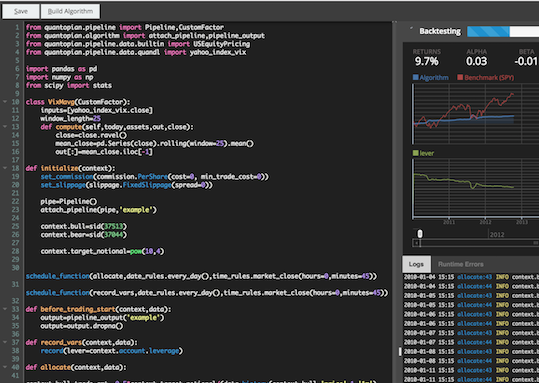Click the 'context.bear=sid(37044)' line
The height and width of the screenshot is (383, 539).
coord(84,234)
